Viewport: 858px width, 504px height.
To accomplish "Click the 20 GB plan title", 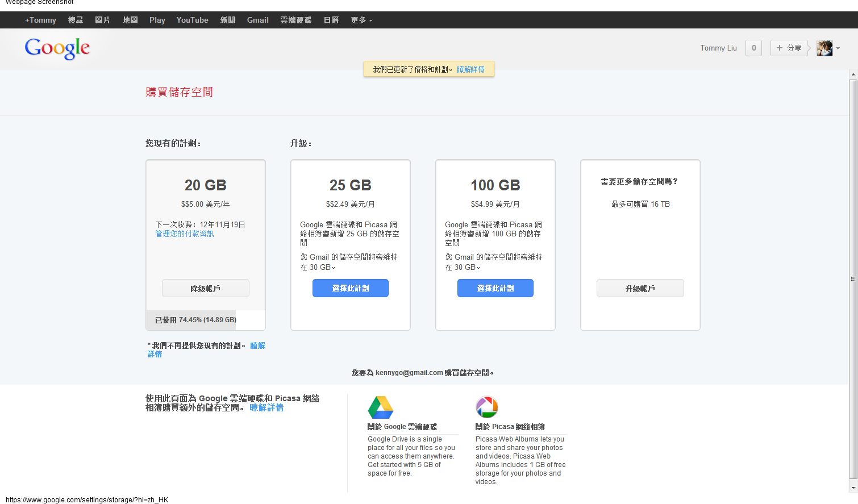I will tap(206, 185).
